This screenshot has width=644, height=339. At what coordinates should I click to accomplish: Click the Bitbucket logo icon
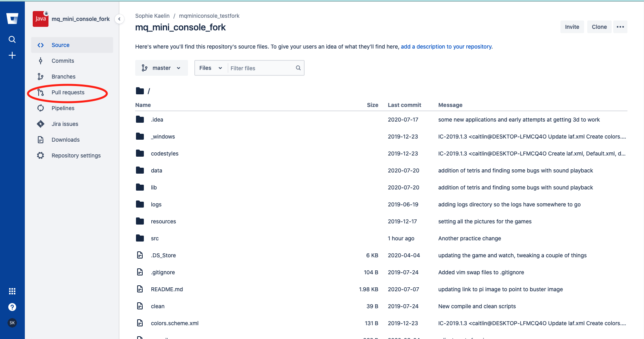(x=12, y=19)
